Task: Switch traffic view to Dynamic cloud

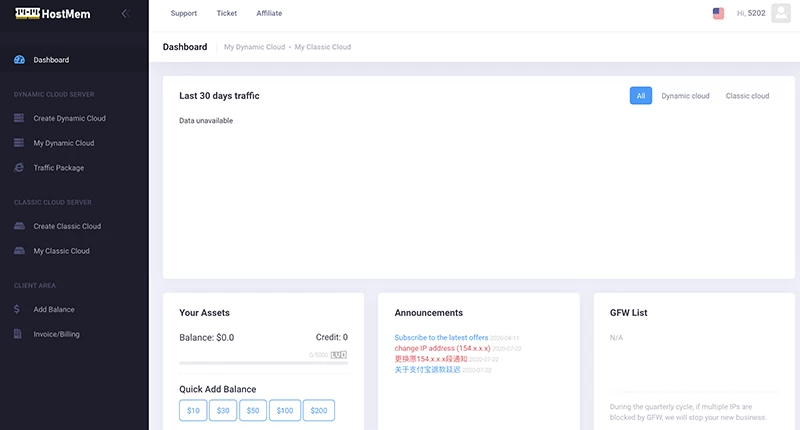Action: pos(685,96)
